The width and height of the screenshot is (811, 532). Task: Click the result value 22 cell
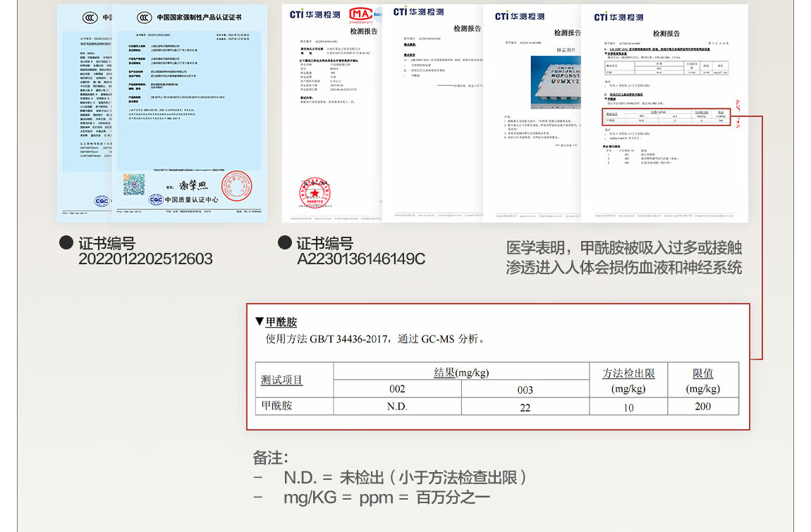point(525,407)
